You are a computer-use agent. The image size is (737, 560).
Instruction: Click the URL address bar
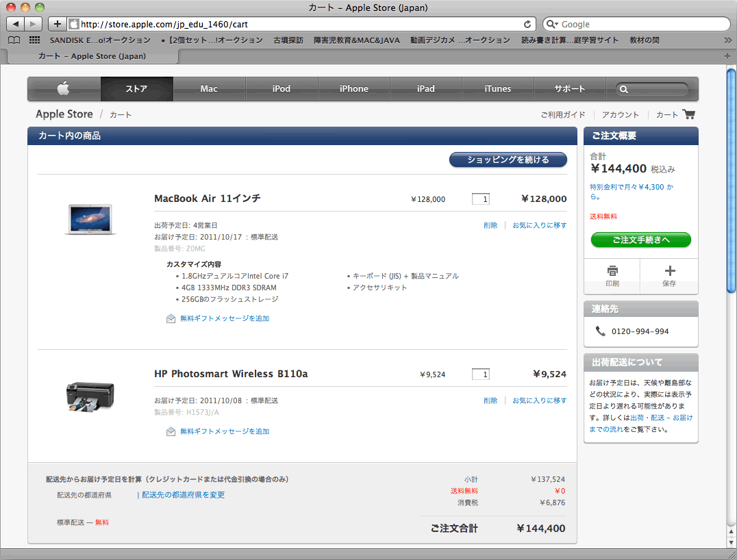click(x=301, y=24)
